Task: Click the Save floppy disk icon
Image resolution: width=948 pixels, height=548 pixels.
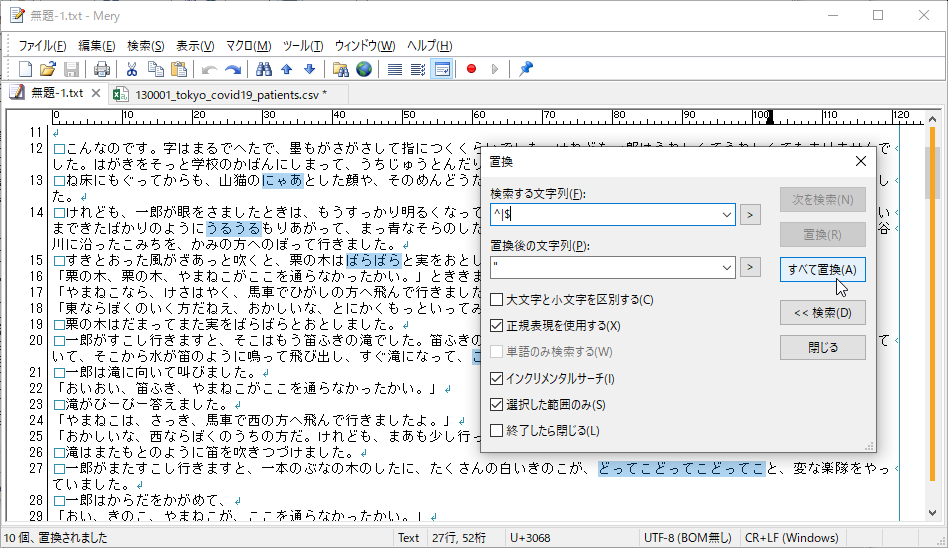Action: pyautogui.click(x=71, y=69)
